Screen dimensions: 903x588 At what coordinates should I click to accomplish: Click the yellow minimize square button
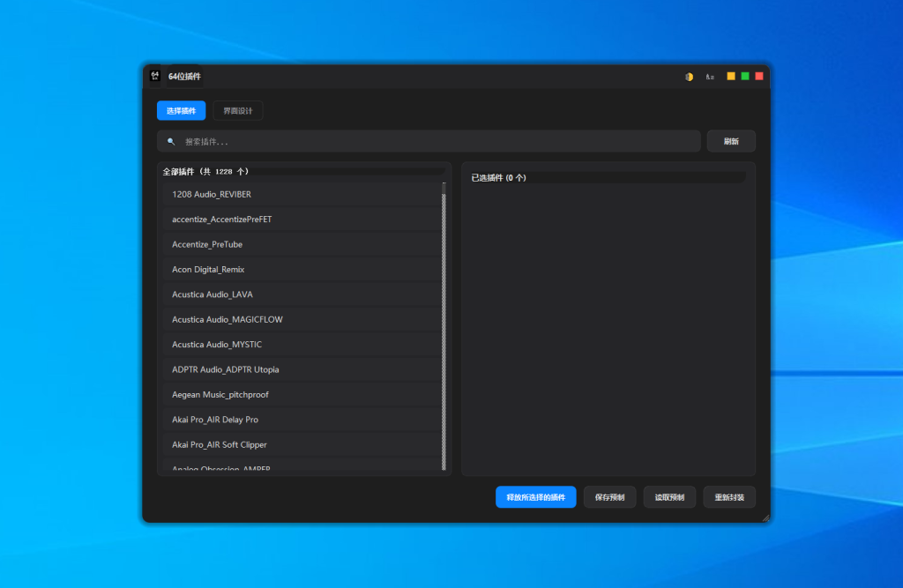731,76
